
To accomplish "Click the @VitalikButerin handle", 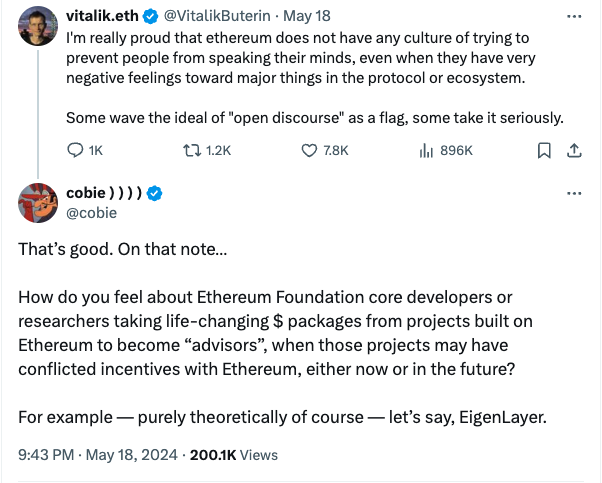I will 224,18.
